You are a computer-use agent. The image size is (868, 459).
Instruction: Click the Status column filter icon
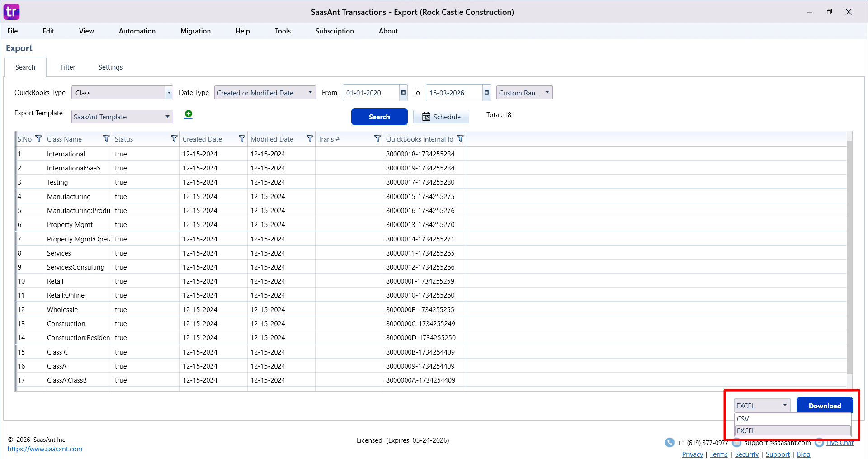pos(174,139)
